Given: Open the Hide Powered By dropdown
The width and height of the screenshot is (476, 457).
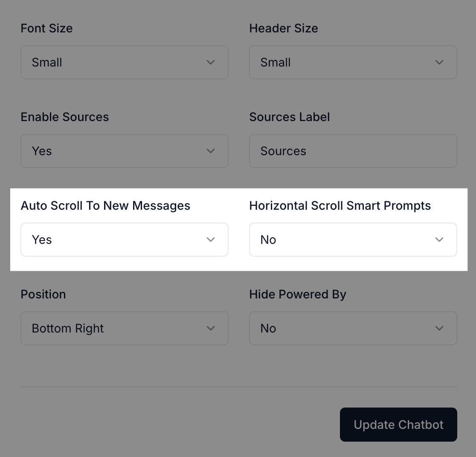Looking at the screenshot, I should pos(353,328).
